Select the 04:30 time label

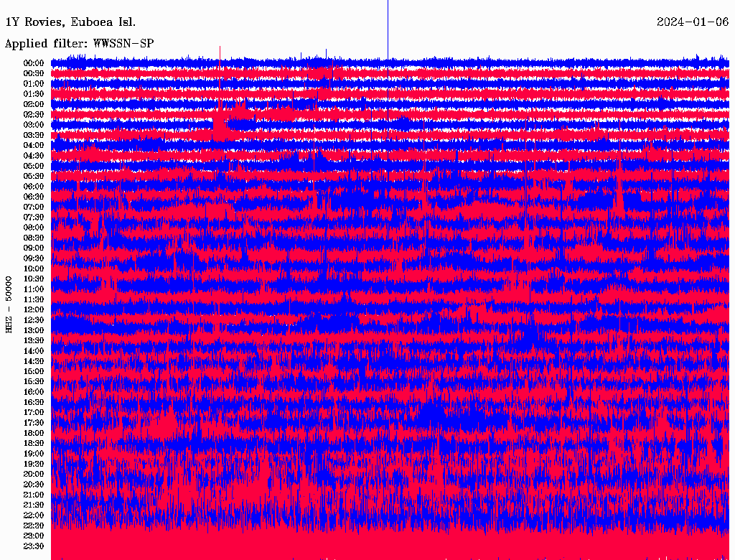coord(34,156)
